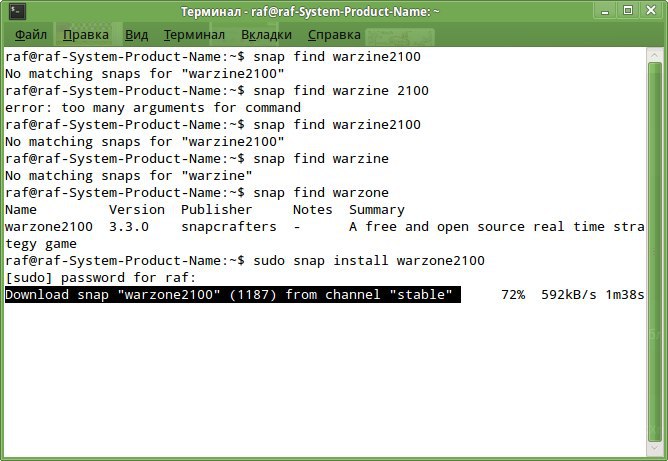Close the terminal window
The image size is (668, 461).
click(651, 11)
